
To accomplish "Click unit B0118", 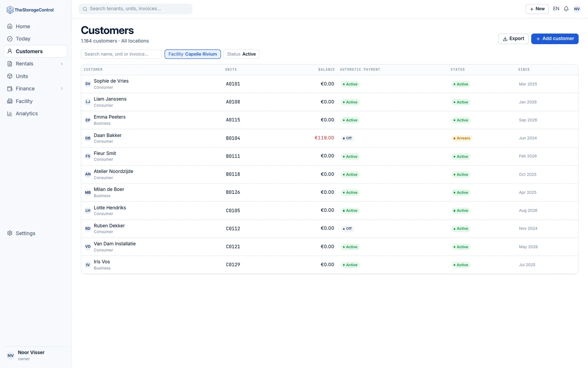I will [x=233, y=174].
